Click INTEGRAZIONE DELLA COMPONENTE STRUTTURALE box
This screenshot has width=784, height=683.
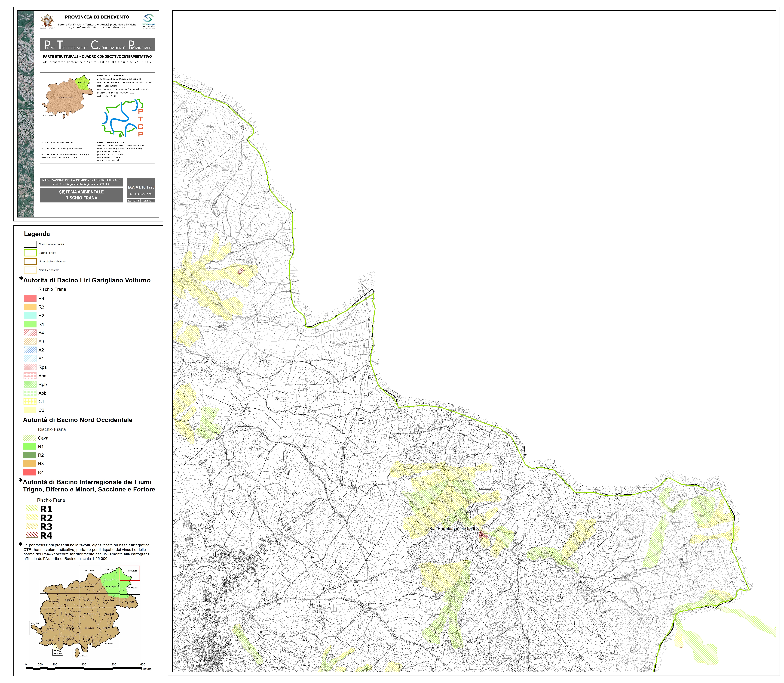point(82,182)
